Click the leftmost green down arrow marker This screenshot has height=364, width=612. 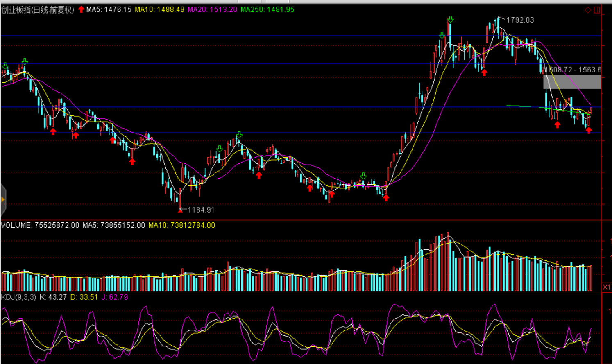pos(5,66)
